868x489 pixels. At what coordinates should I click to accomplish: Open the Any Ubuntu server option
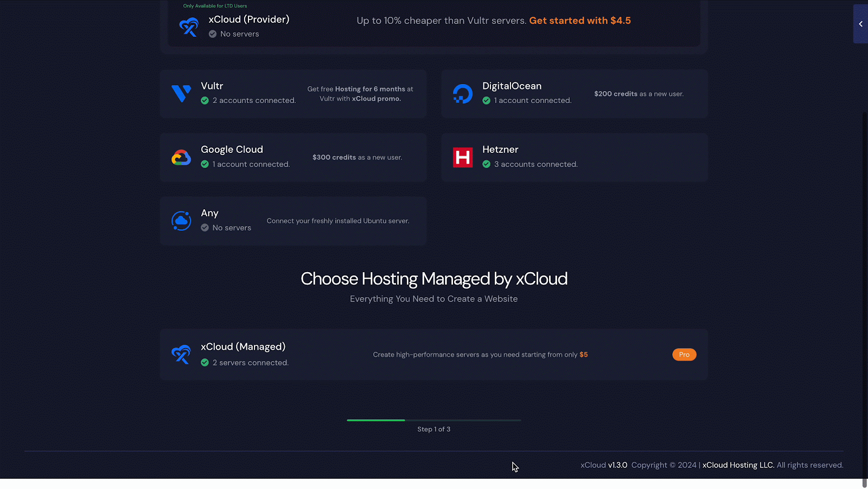293,221
